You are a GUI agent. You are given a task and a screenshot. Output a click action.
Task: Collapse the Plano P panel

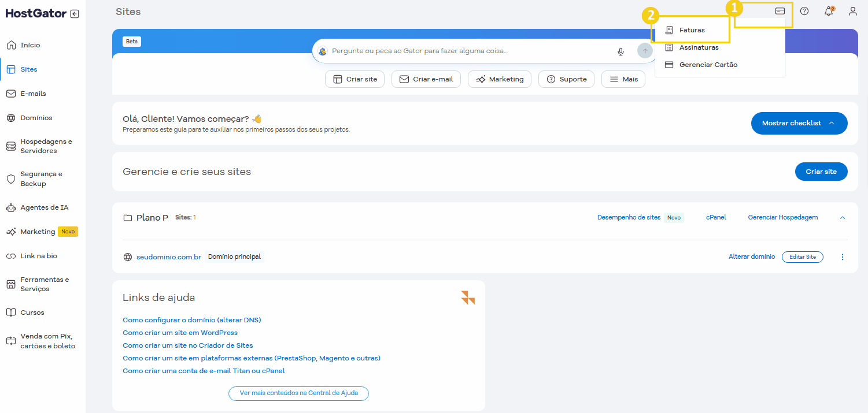[x=843, y=217]
